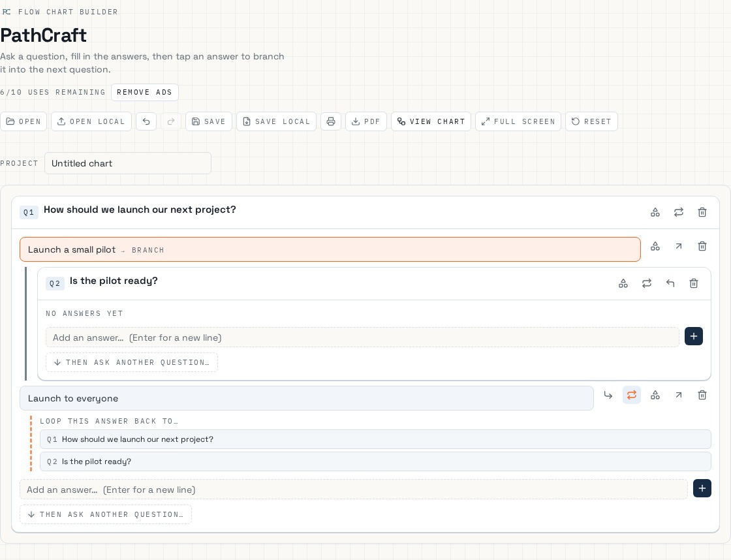The width and height of the screenshot is (731, 560).
Task: Export the chart with the PDF button
Action: [366, 121]
